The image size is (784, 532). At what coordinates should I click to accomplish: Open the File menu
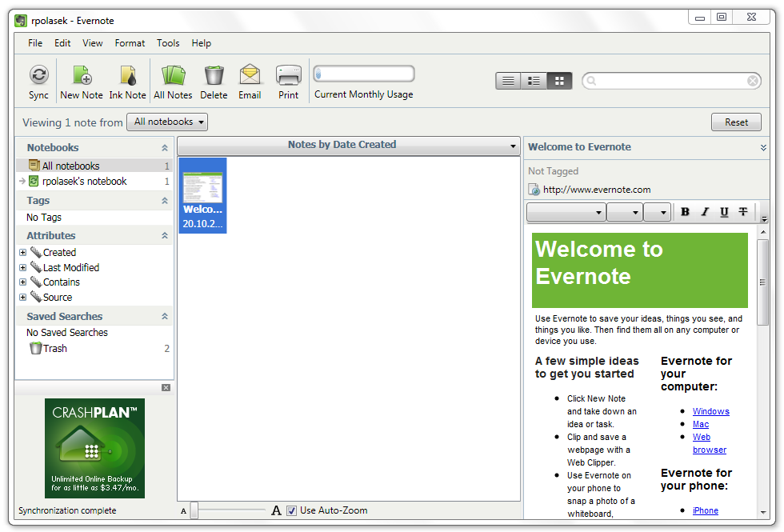click(35, 43)
